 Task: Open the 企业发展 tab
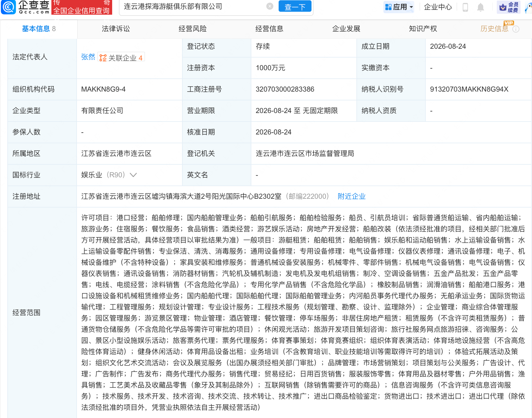click(x=346, y=29)
